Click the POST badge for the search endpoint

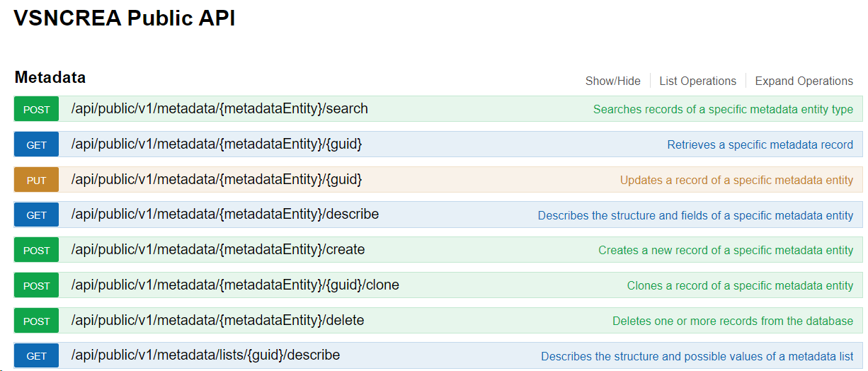pos(36,110)
